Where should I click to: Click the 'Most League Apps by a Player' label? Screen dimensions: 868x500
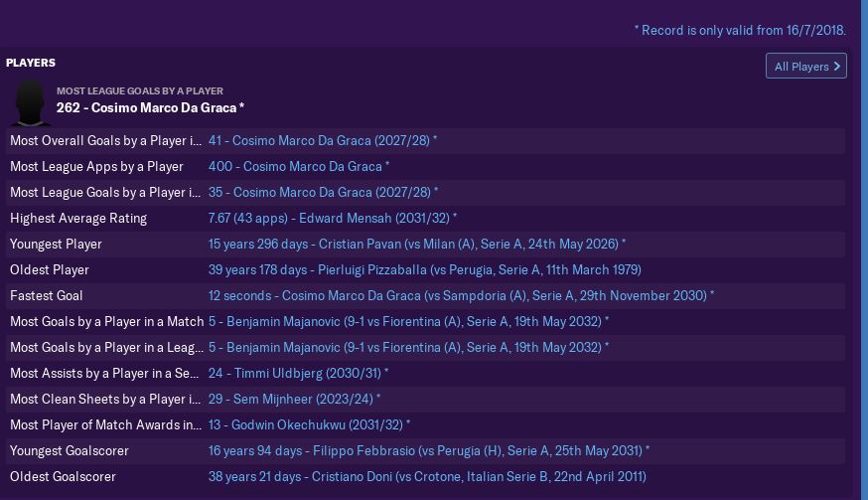click(96, 167)
